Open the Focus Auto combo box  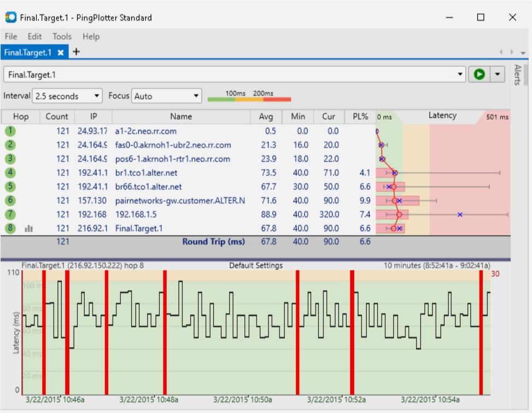pos(167,96)
